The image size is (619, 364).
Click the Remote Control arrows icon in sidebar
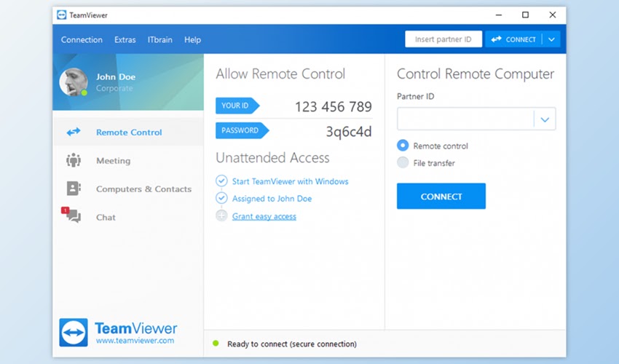click(x=74, y=132)
